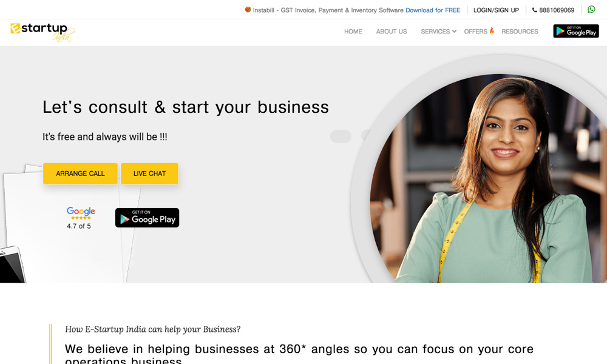Open the Services menu
The height and width of the screenshot is (364, 607).
[x=435, y=32]
